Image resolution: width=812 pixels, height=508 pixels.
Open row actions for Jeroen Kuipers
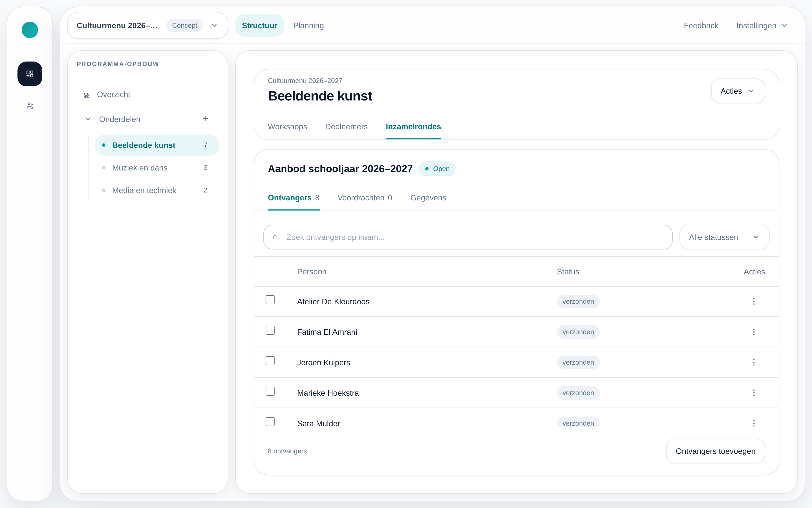coord(754,362)
